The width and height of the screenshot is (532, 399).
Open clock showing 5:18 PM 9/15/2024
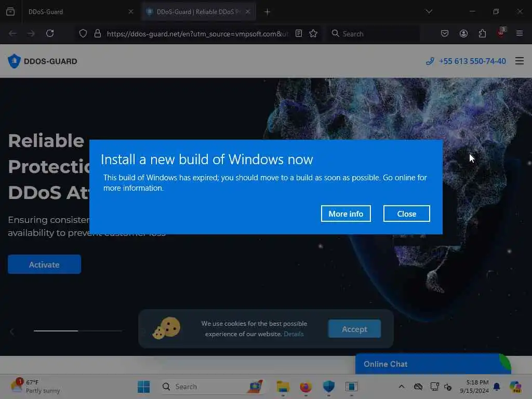[474, 387]
